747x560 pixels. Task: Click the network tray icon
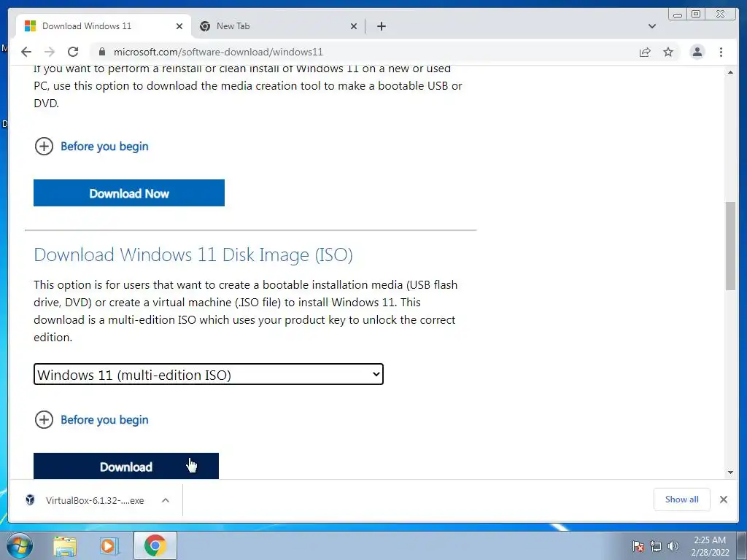coord(656,546)
